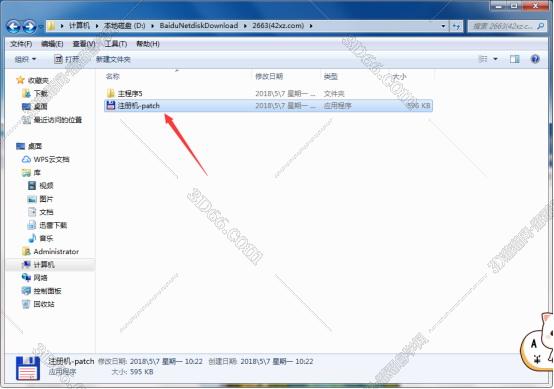Click the 音乐 music note icon
The height and width of the screenshot is (389, 554).
click(x=32, y=238)
